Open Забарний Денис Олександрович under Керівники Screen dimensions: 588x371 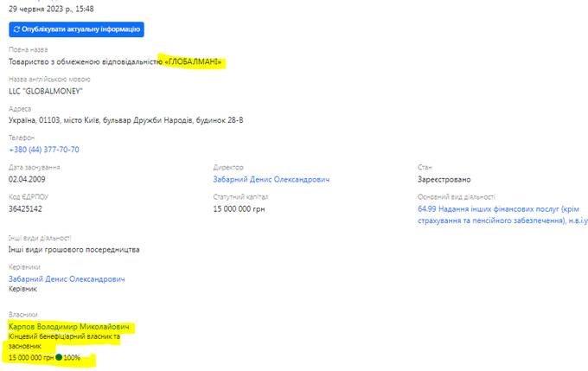(67, 279)
